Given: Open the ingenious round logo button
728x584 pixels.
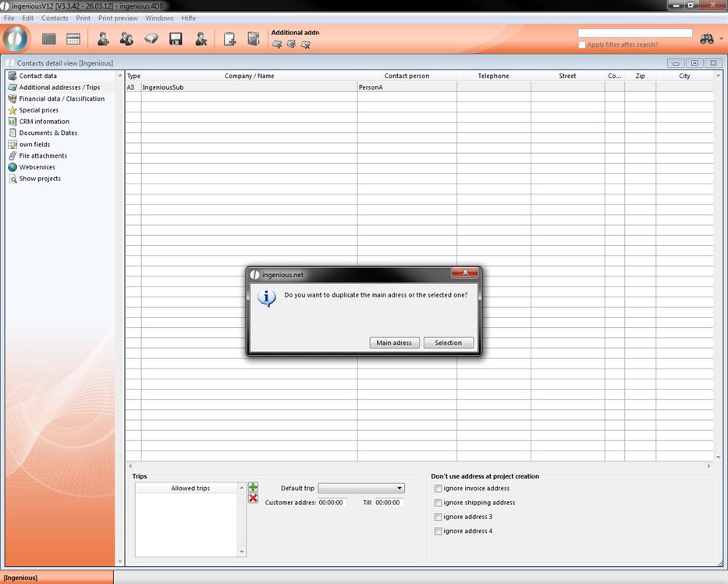Looking at the screenshot, I should coord(16,38).
